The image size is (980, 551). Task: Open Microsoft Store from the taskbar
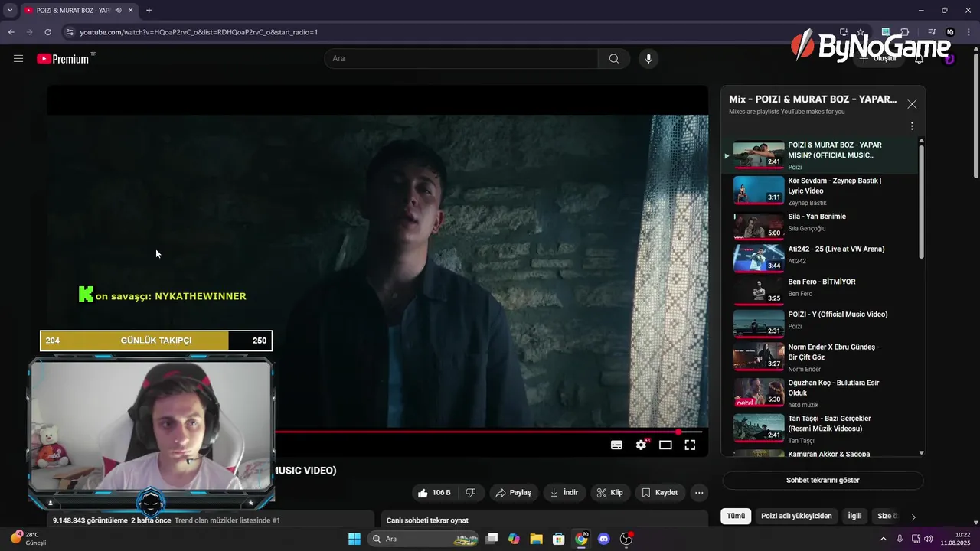pos(559,539)
